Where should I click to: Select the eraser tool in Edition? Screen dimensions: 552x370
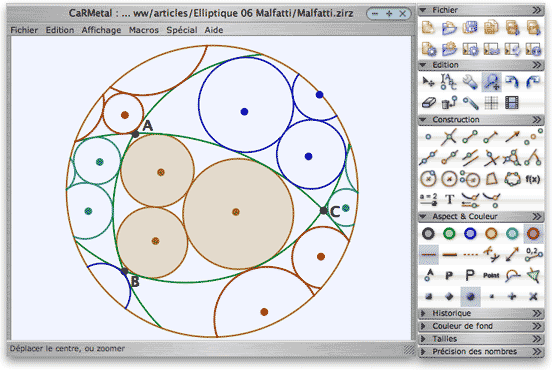click(x=428, y=103)
